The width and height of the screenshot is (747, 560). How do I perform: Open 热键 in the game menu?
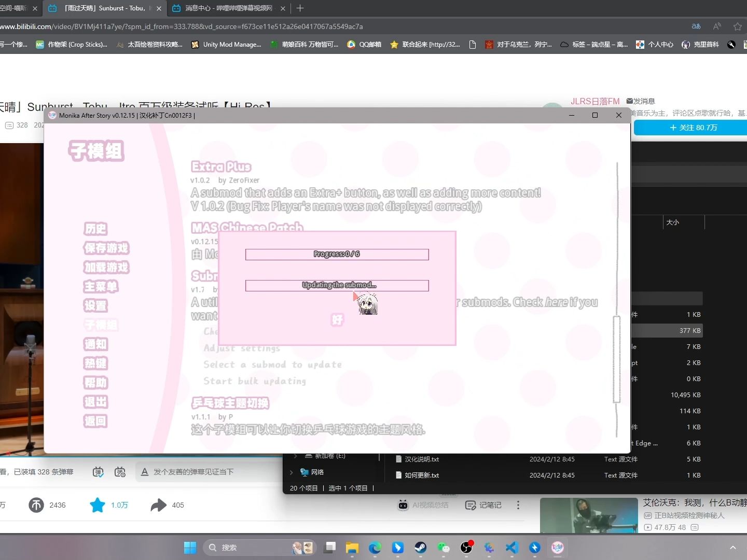(x=95, y=363)
